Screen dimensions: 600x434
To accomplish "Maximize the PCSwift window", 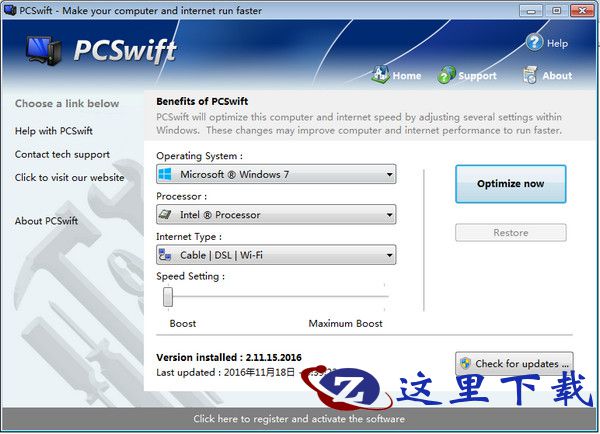I will click(556, 10).
